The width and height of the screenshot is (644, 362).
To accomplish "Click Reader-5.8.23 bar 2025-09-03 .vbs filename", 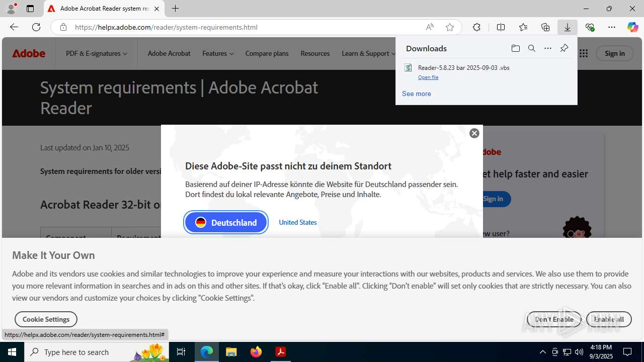I will click(x=464, y=67).
